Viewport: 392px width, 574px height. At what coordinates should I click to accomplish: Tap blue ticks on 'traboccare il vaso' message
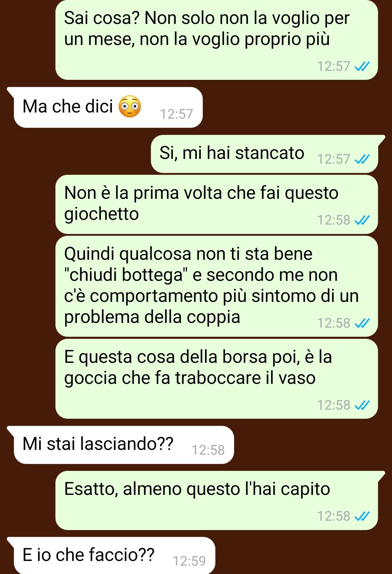coord(362,405)
